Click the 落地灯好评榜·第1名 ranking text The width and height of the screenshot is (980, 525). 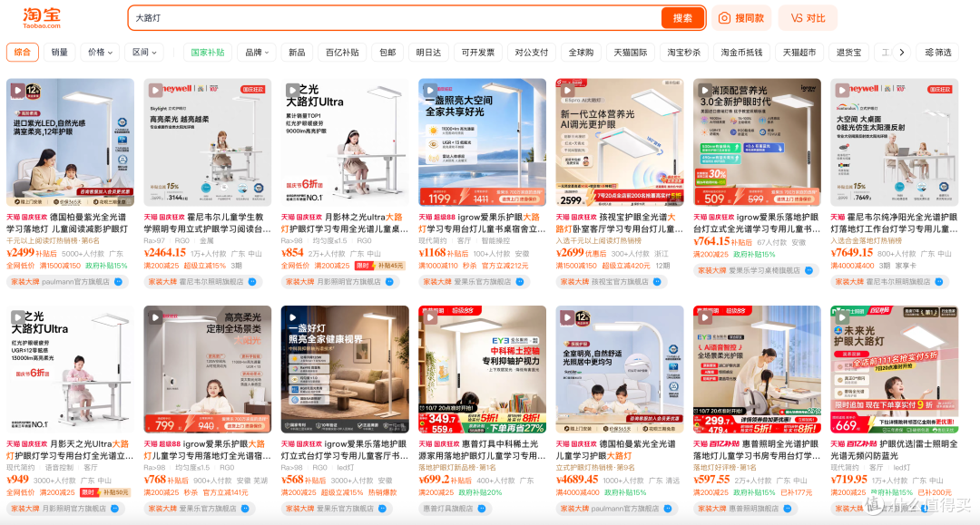724,468
